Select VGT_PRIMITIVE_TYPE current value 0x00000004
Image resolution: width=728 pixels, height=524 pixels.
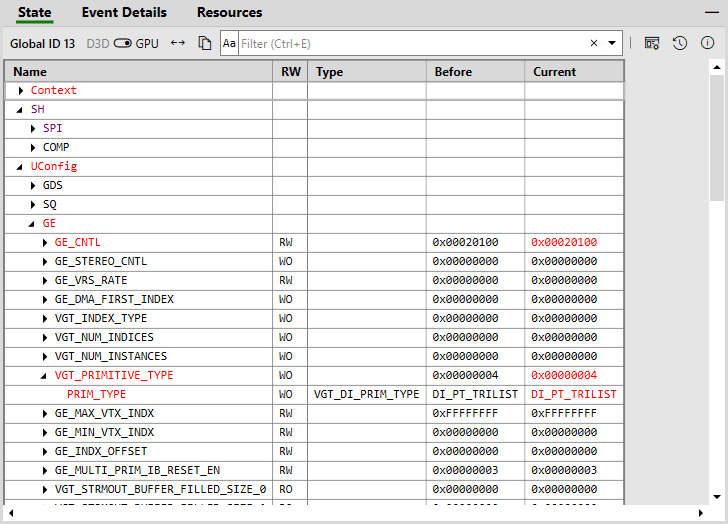point(564,375)
